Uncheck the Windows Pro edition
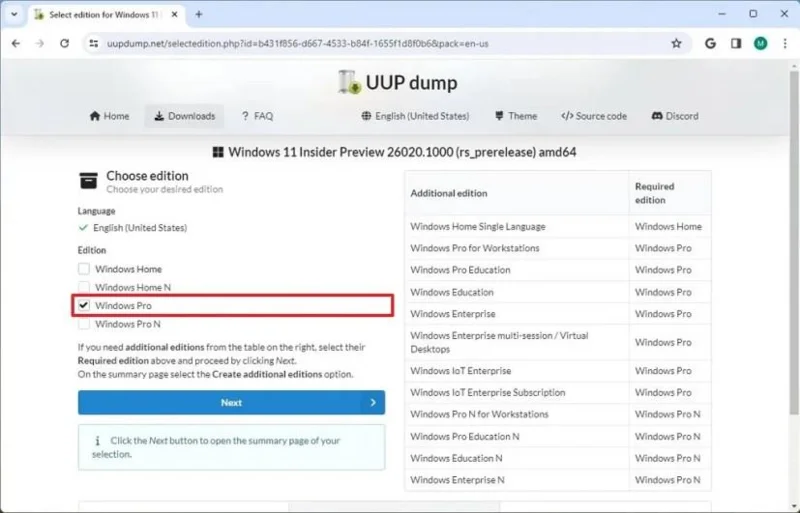Screen dimensions: 800x513 point(84,305)
